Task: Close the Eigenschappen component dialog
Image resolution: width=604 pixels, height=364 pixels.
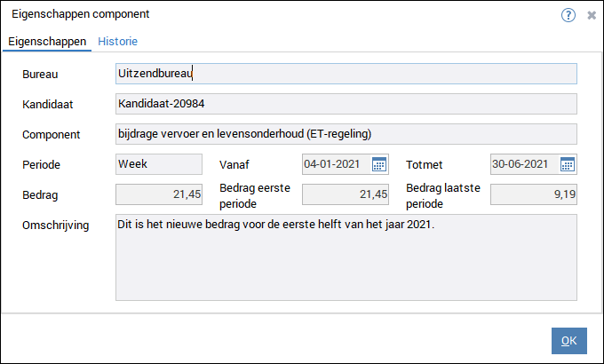Action: point(592,15)
